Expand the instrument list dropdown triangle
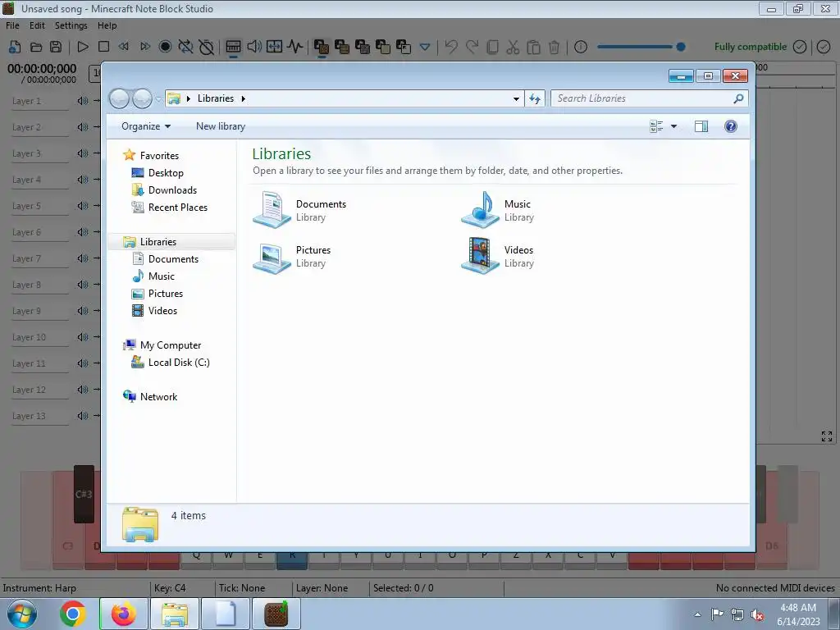The height and width of the screenshot is (630, 840). click(425, 47)
